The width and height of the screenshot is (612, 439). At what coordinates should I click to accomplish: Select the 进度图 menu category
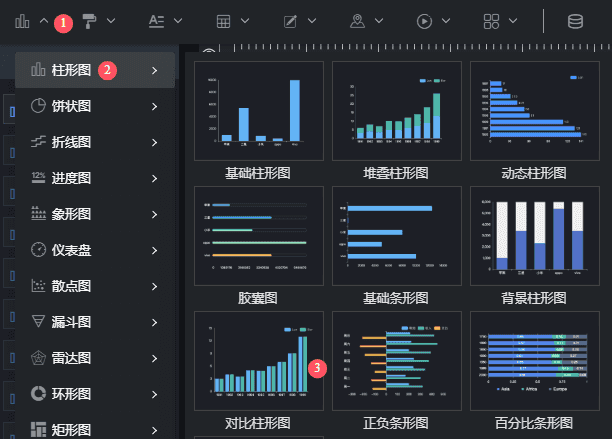pos(95,178)
